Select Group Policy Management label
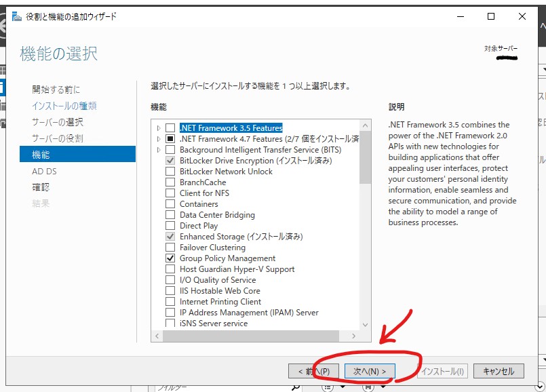The image size is (546, 392). 227,258
